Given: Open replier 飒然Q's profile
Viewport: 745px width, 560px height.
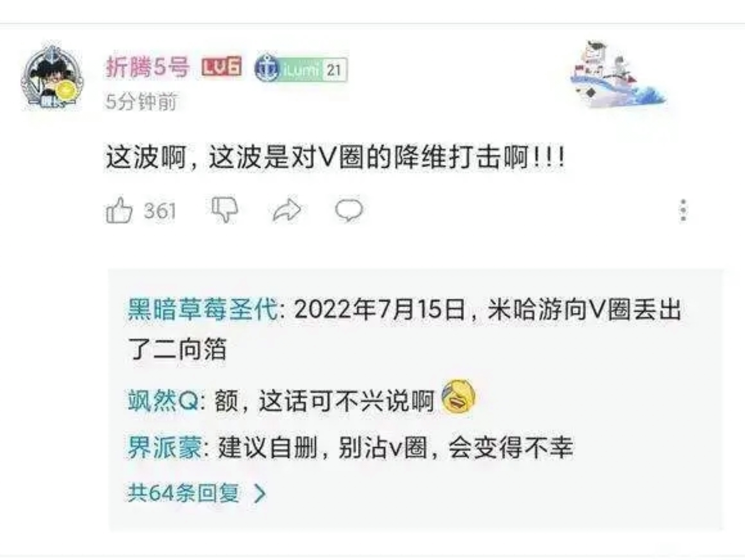Looking at the screenshot, I should tap(163, 401).
